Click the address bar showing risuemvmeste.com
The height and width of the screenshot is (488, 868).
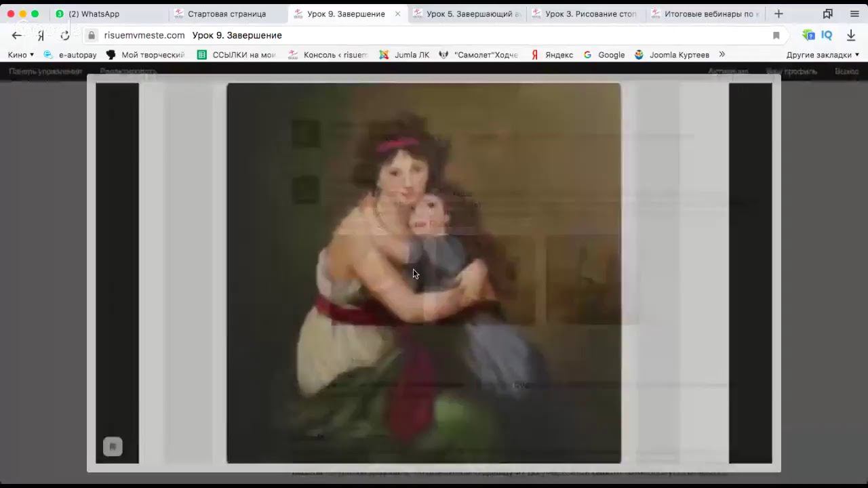(434, 35)
